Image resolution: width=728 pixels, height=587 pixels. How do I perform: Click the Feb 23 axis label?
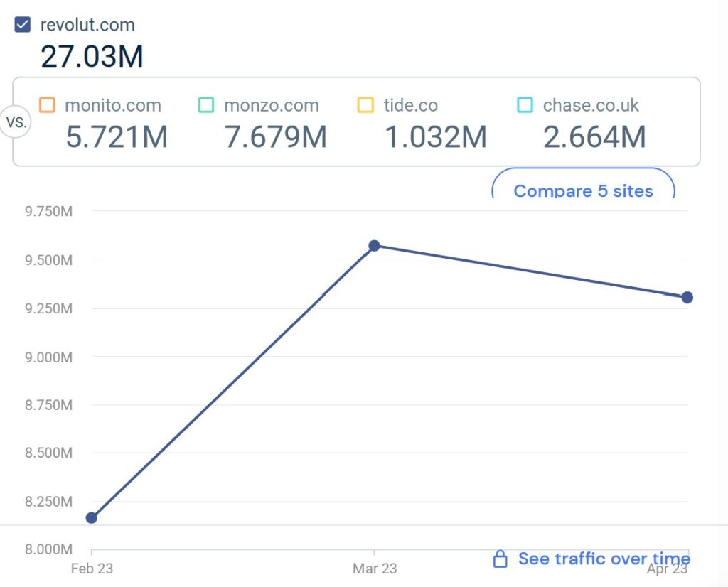pos(92,569)
